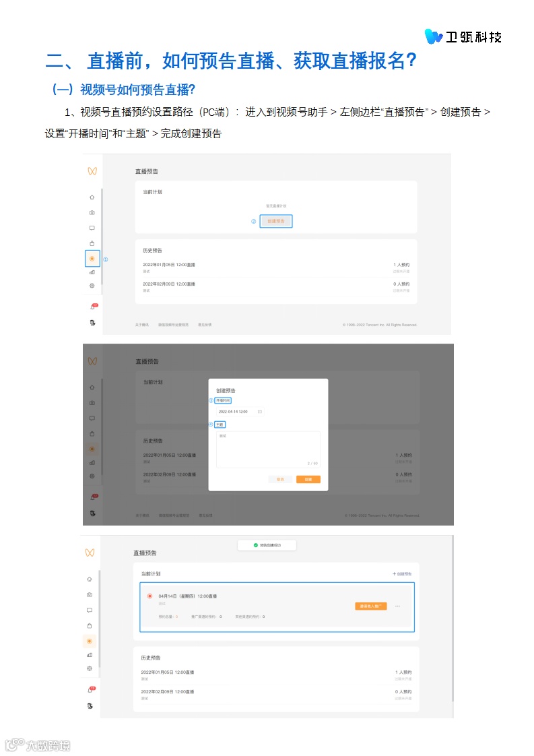Click the orange 创建 button in the dialog
534x756 pixels.
308,479
